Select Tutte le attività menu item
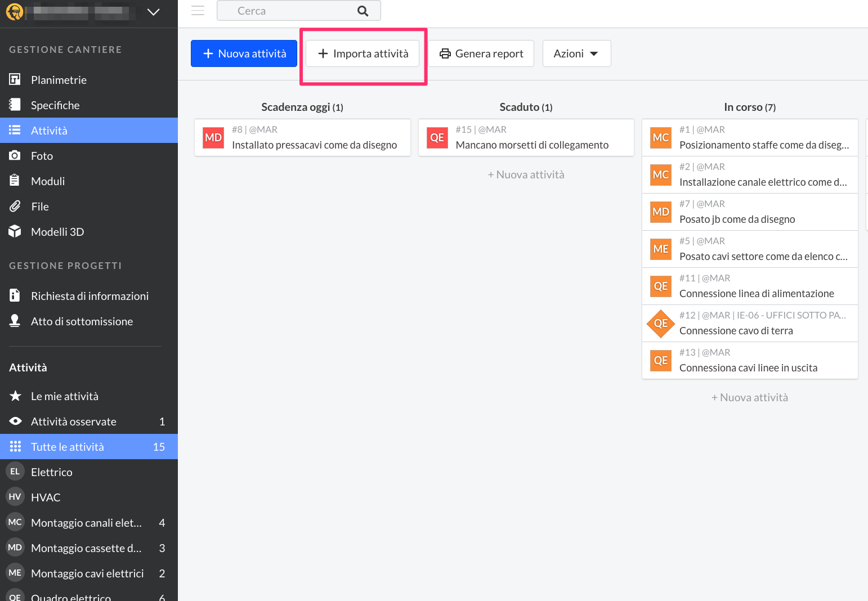 [x=68, y=447]
